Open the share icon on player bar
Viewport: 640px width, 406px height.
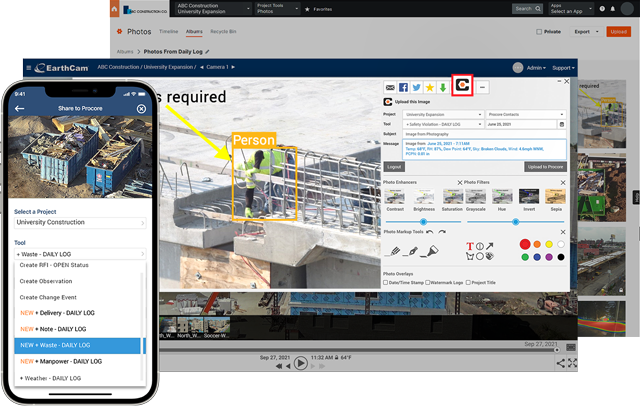pos(561,363)
